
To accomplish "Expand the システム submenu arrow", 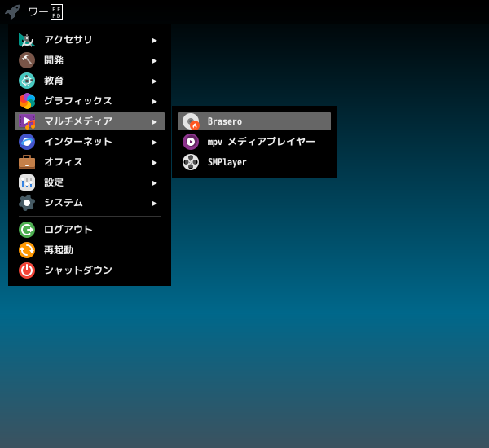I will click(154, 204).
